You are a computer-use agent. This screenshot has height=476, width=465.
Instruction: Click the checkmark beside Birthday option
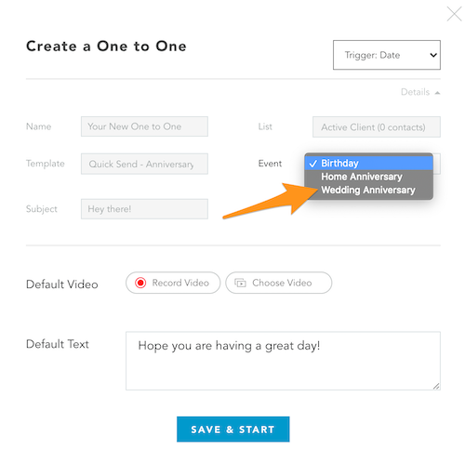click(x=313, y=164)
